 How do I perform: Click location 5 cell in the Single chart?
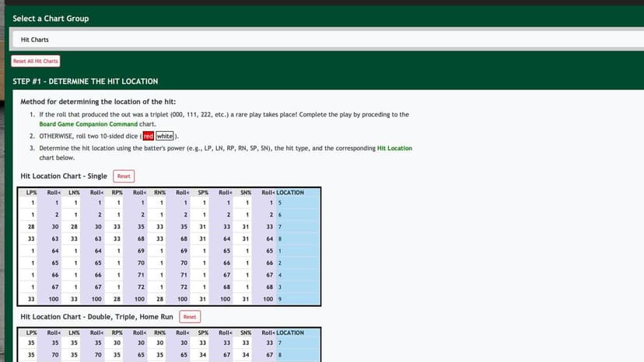298,203
